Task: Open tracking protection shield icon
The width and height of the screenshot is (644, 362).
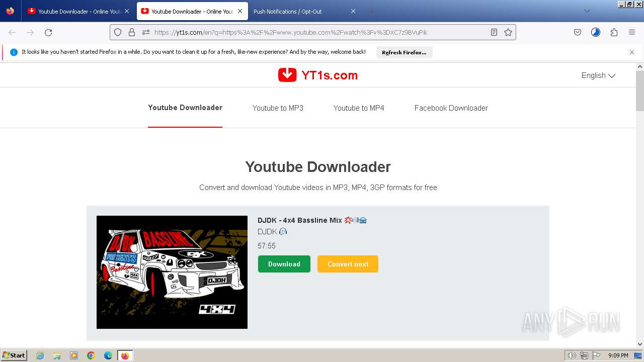Action: pos(118,32)
